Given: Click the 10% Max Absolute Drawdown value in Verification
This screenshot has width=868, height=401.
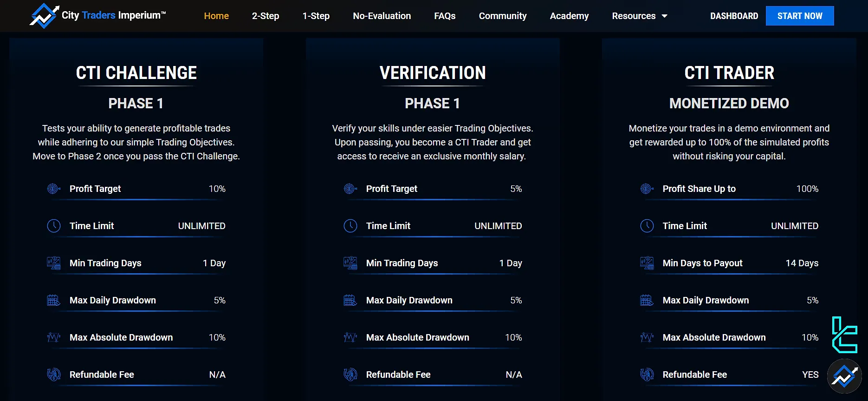Looking at the screenshot, I should click(513, 337).
